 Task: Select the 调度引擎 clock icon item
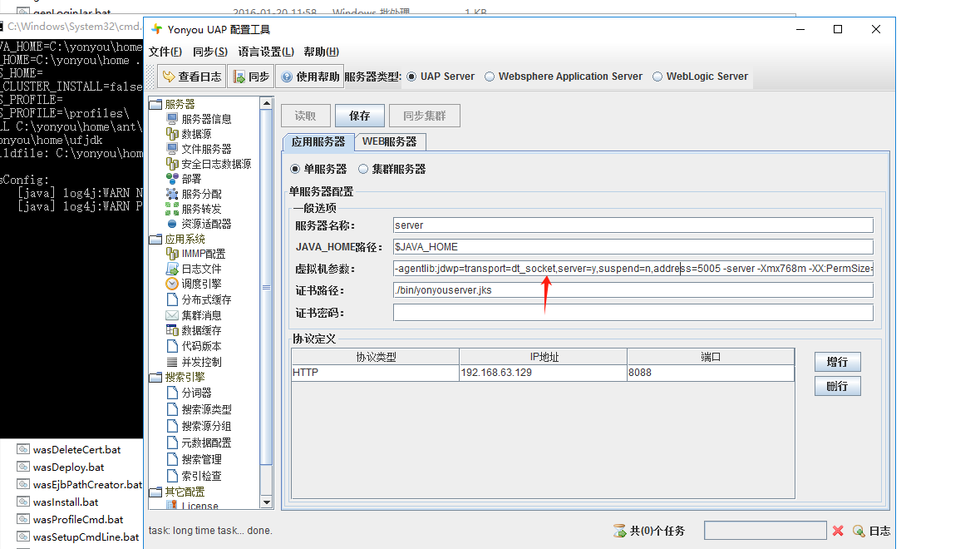click(x=172, y=284)
